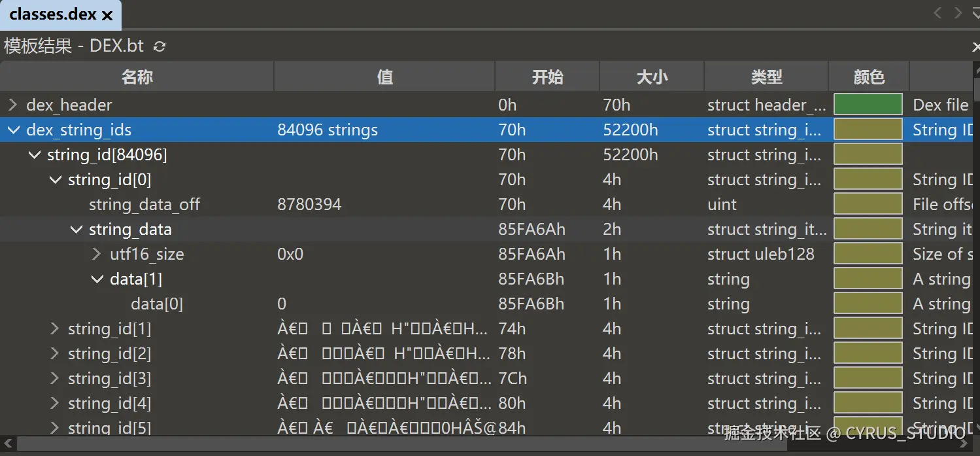Viewport: 980px width, 456px height.
Task: Pick the olive swatch in data[0] row
Action: (x=868, y=304)
